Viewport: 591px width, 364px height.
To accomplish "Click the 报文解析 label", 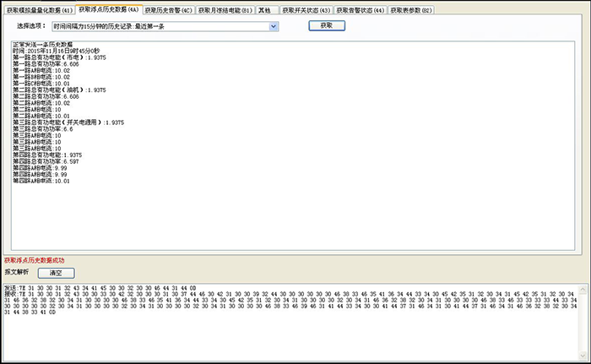I will point(17,272).
